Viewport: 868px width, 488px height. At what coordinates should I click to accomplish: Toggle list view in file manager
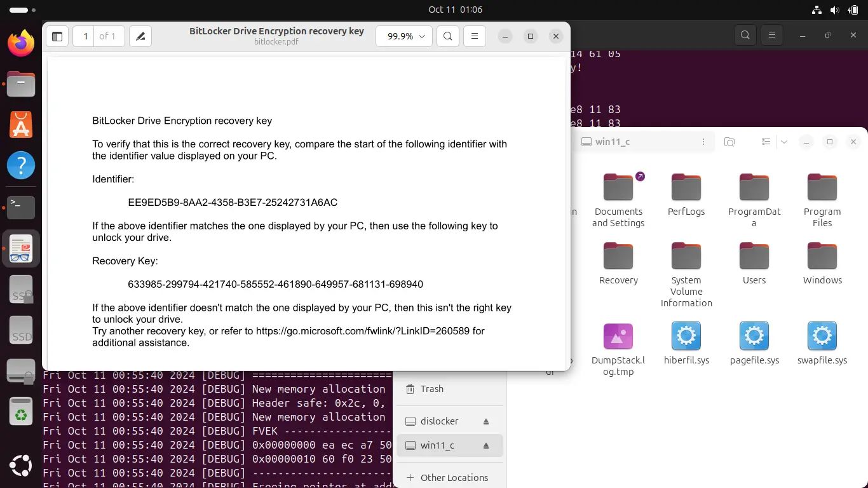(x=766, y=142)
